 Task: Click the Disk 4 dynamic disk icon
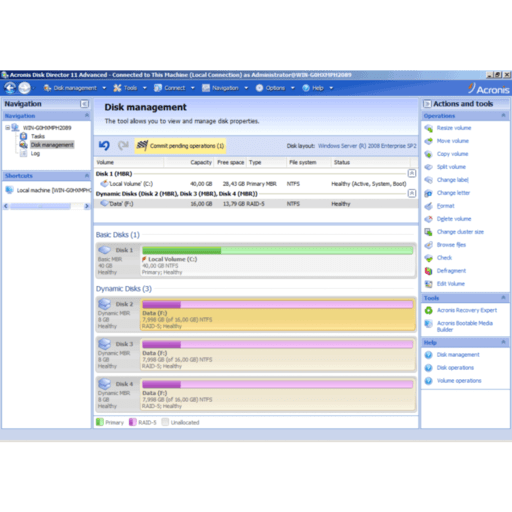(105, 384)
